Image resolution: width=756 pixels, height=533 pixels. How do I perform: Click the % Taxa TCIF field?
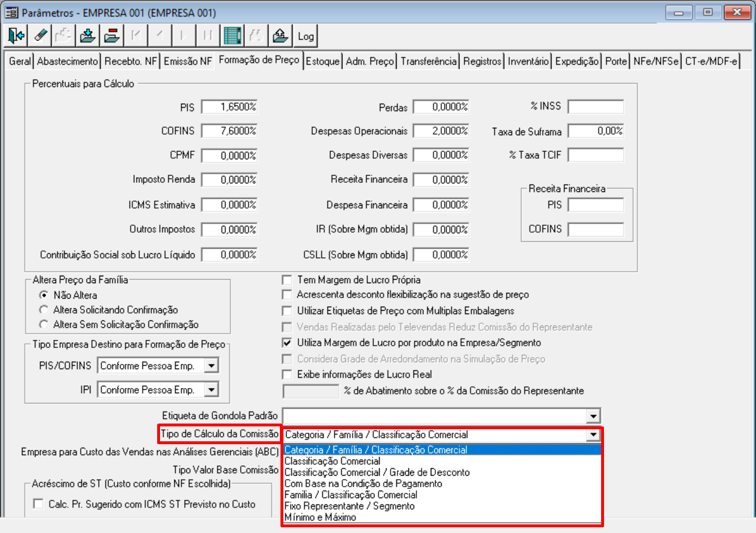tap(595, 155)
